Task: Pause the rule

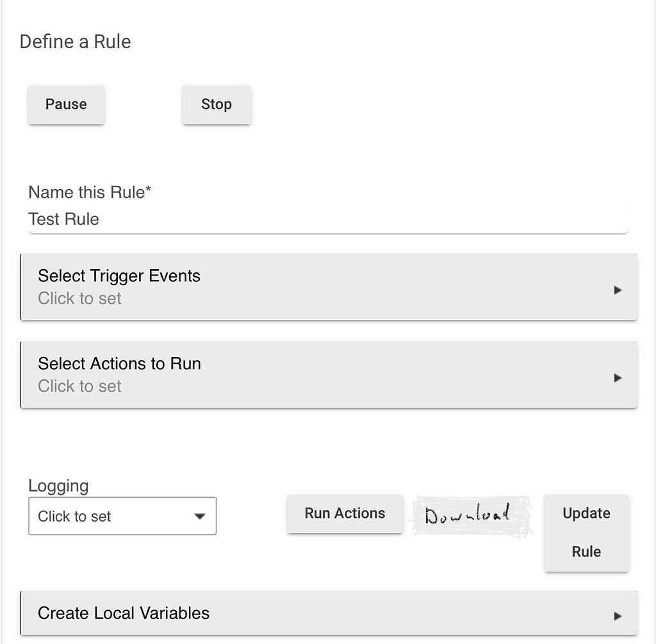Action: 66,104
